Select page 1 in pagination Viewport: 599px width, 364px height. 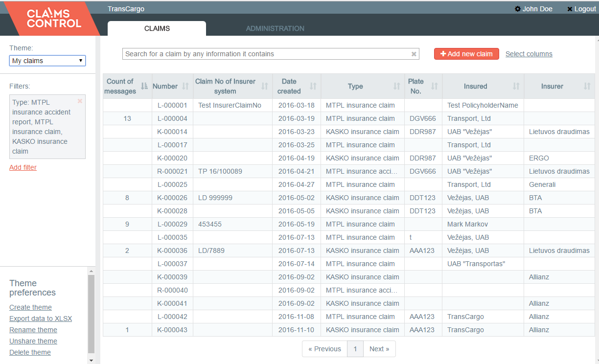pos(355,349)
